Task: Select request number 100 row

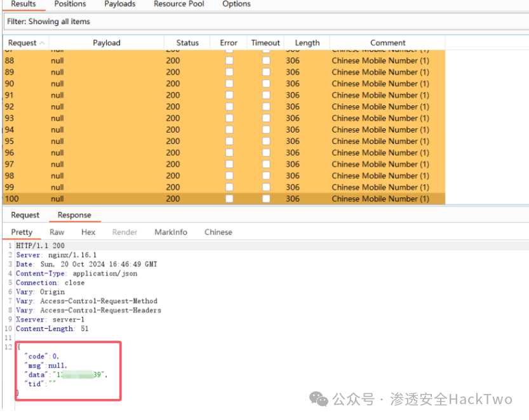Action: point(224,199)
